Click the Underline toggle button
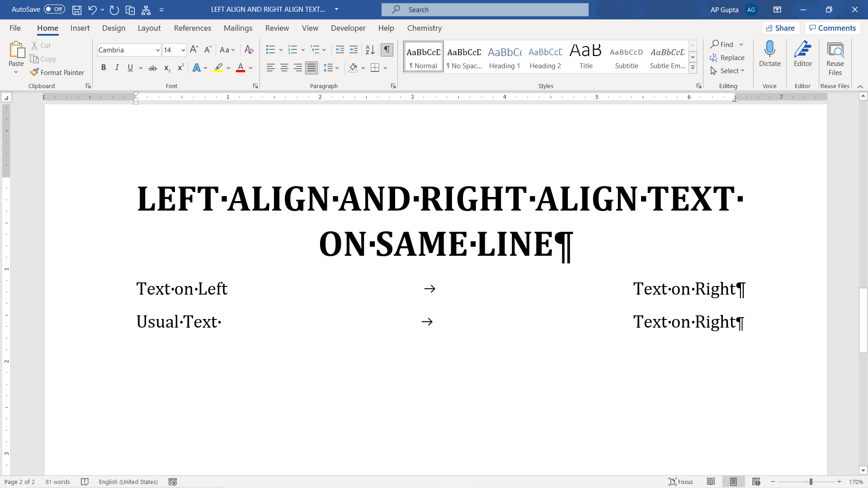Screen dimensions: 868x488 (x=130, y=67)
